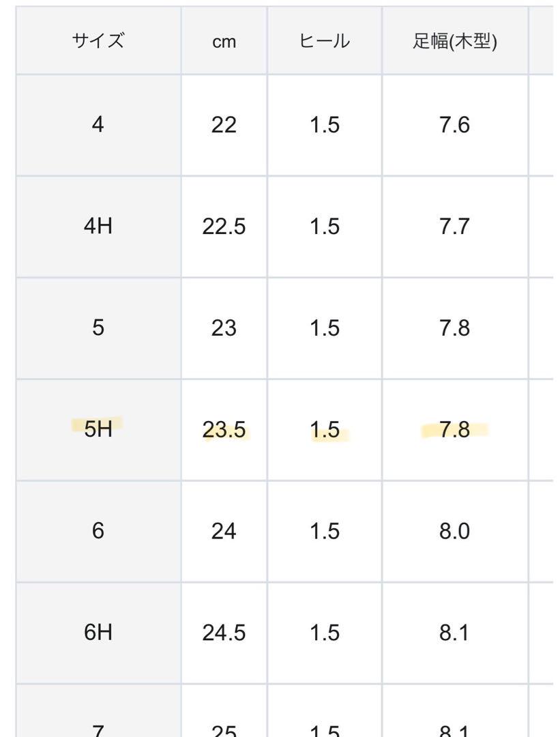Select the 8.1 width in 6H row
The image size is (560, 737).
click(x=455, y=633)
